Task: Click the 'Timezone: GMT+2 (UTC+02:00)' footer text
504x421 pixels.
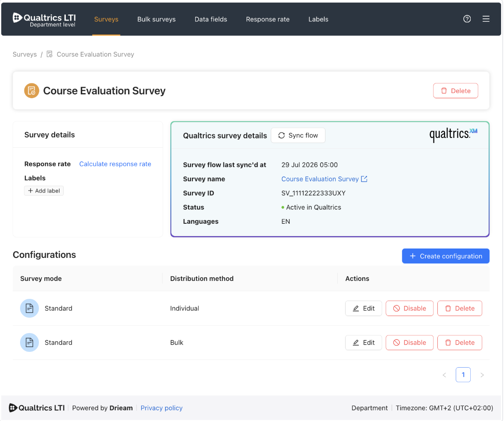Action: tap(444, 408)
